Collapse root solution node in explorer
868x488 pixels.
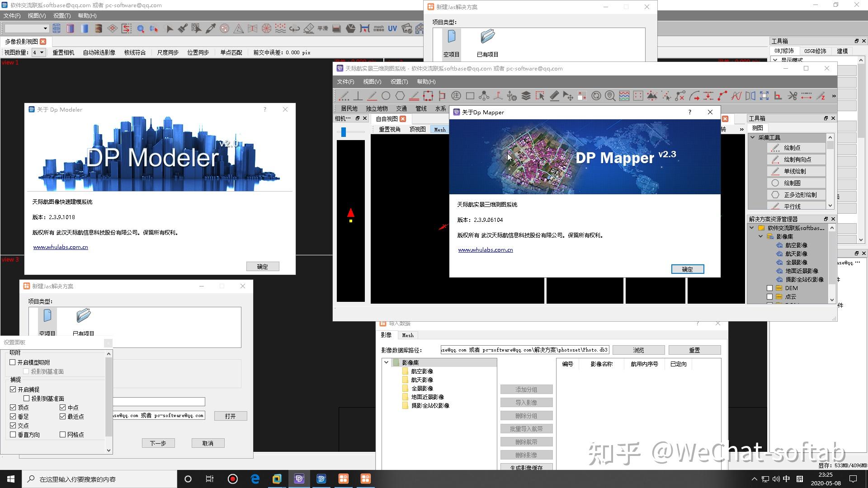tap(752, 228)
